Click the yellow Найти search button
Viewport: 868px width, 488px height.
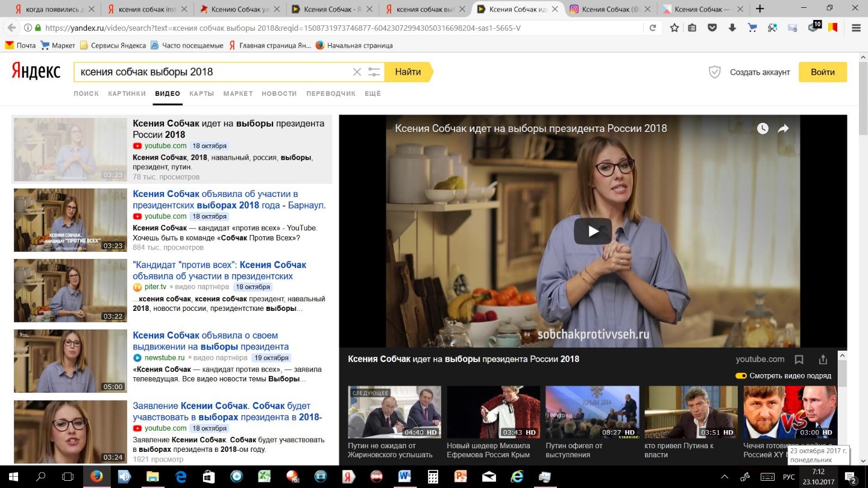coord(408,72)
